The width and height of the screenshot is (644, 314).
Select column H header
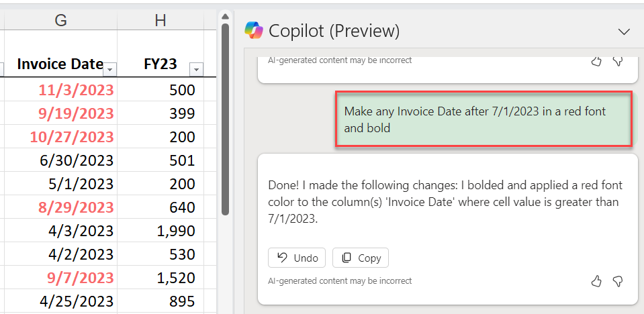pos(160,19)
